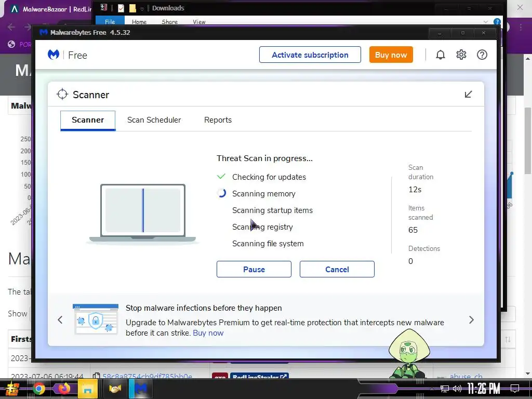This screenshot has width=532, height=399.
Task: Open the Share tab in Downloads window
Action: pos(170,22)
